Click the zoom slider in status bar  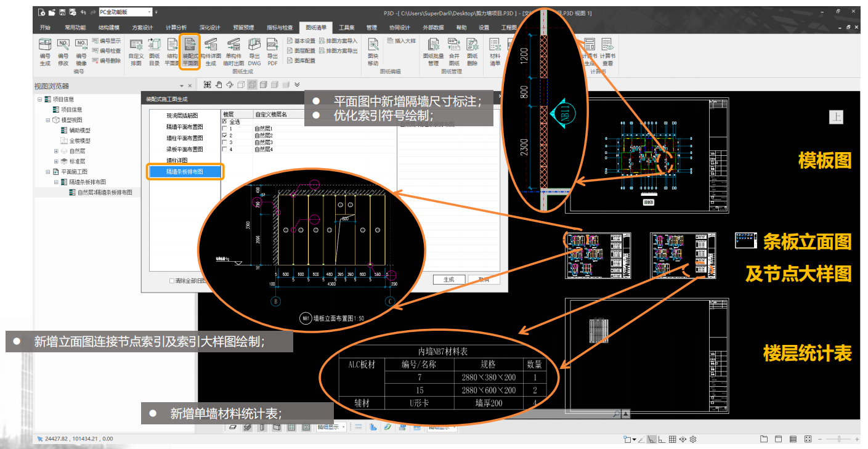(x=838, y=439)
